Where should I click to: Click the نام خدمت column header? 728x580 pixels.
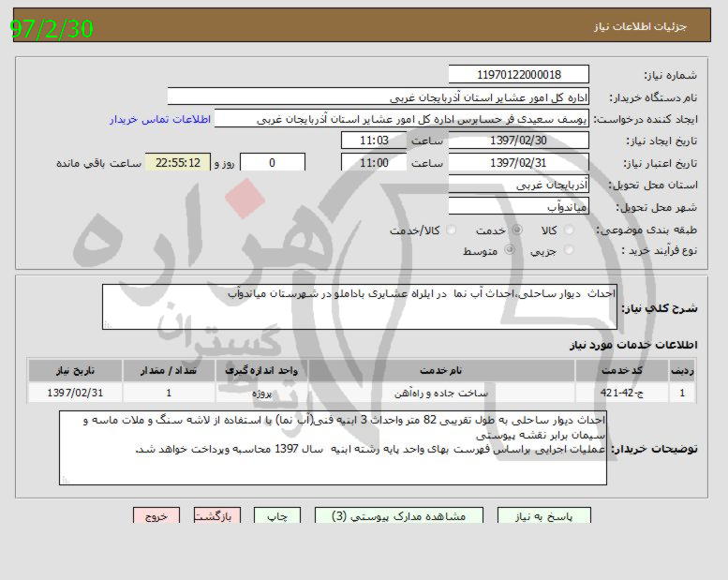pos(441,370)
